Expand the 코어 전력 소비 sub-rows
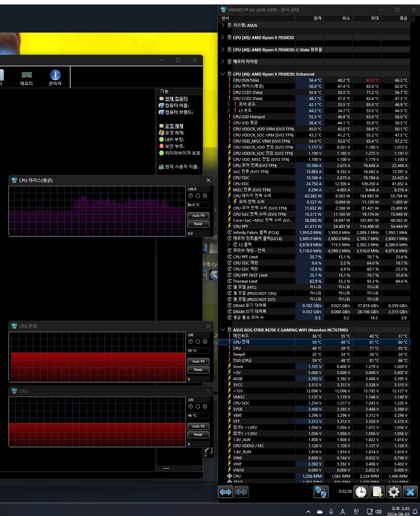The height and width of the screenshot is (516, 420). pyautogui.click(x=229, y=202)
